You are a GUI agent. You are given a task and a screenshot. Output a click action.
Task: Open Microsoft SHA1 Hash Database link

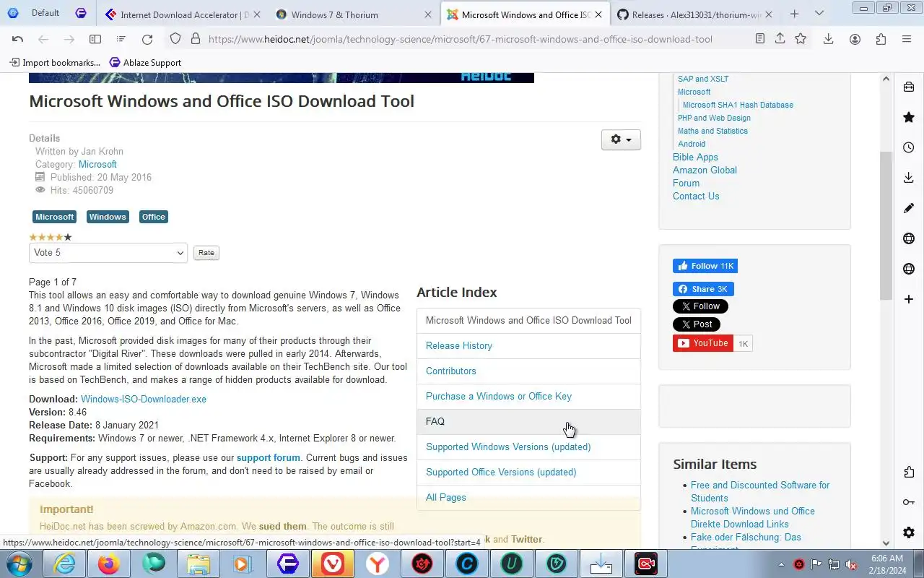[738, 105]
